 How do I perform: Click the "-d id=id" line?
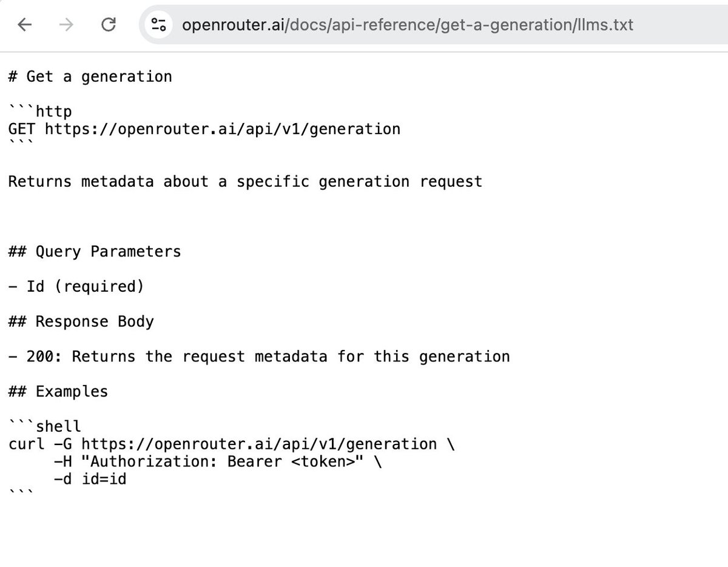click(90, 479)
